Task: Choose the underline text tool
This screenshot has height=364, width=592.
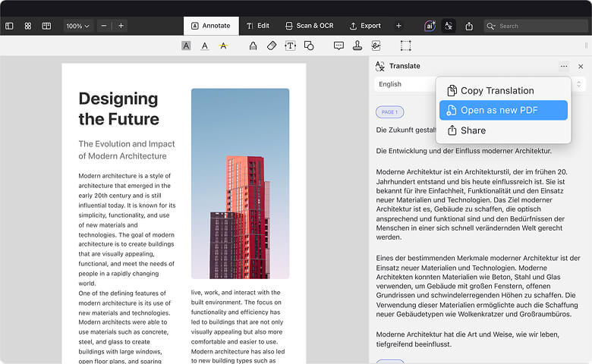Action: click(204, 45)
